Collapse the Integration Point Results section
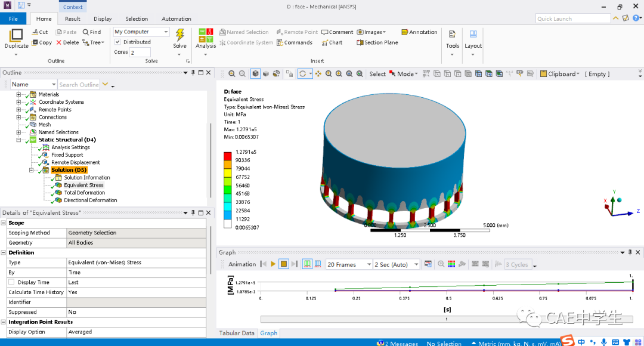This screenshot has height=346, width=644. coord(4,322)
